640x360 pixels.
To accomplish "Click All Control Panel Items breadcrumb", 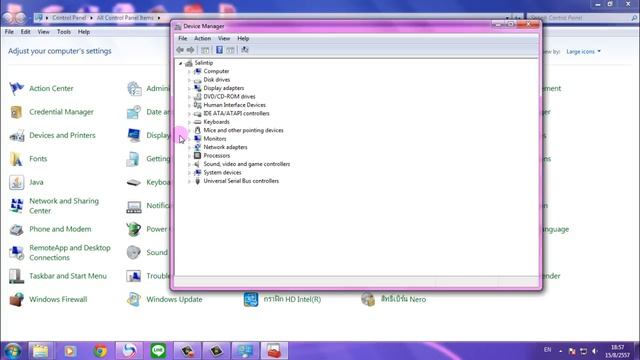I will click(x=125, y=18).
